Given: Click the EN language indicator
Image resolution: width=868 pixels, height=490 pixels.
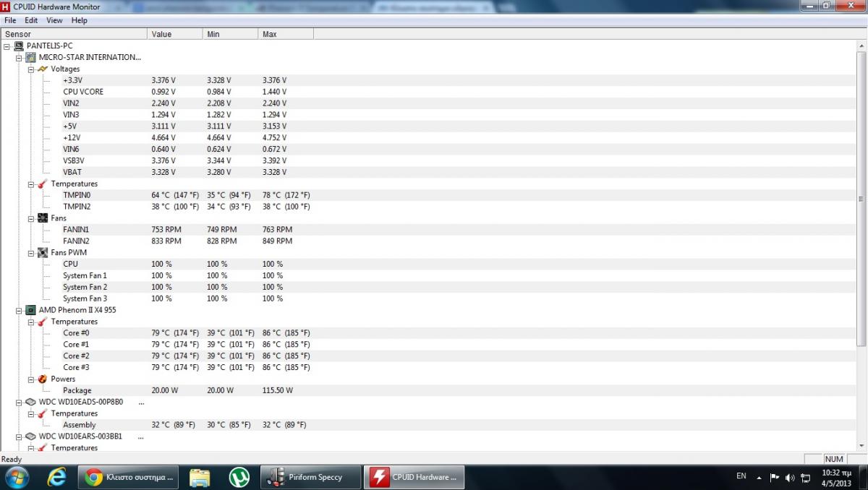Looking at the screenshot, I should click(741, 476).
